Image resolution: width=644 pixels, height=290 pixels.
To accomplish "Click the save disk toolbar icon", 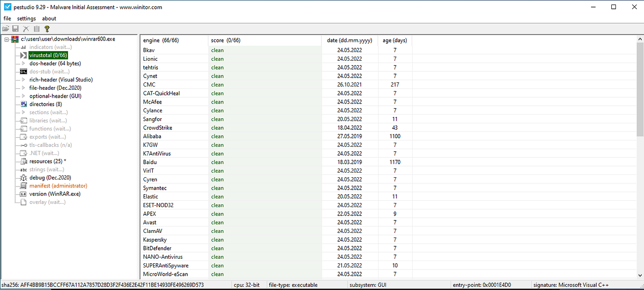I will [x=16, y=29].
